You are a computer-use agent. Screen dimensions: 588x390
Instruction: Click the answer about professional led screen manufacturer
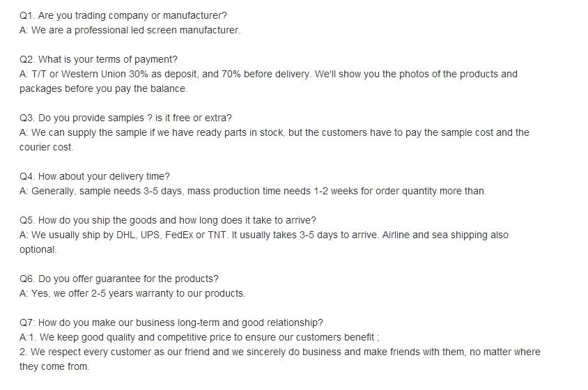point(130,31)
